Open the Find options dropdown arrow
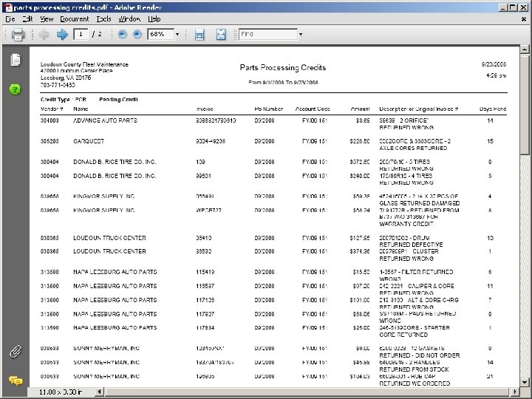Screen dimensions: 532x399 (300, 34)
